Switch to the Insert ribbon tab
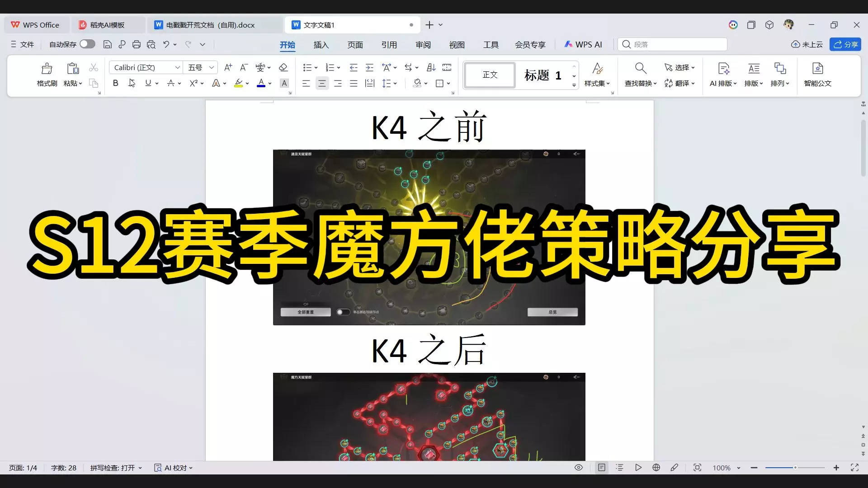868x488 pixels. coord(321,45)
